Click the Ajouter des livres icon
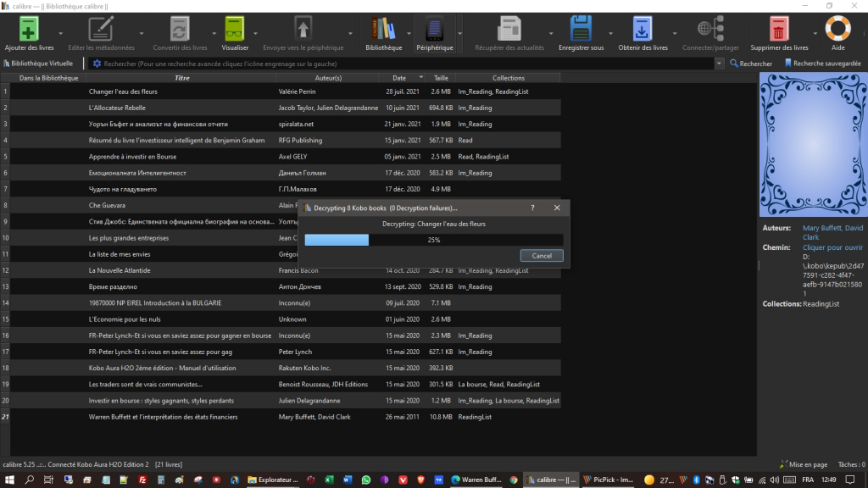Image resolution: width=868 pixels, height=488 pixels. [29, 29]
